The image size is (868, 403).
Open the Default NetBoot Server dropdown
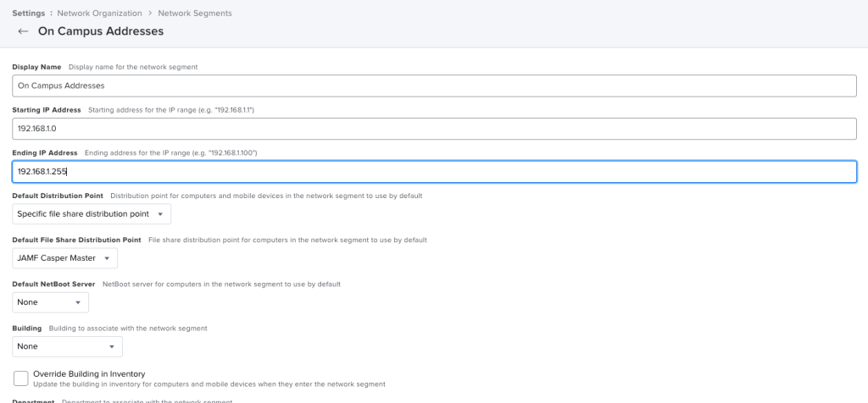tap(51, 302)
